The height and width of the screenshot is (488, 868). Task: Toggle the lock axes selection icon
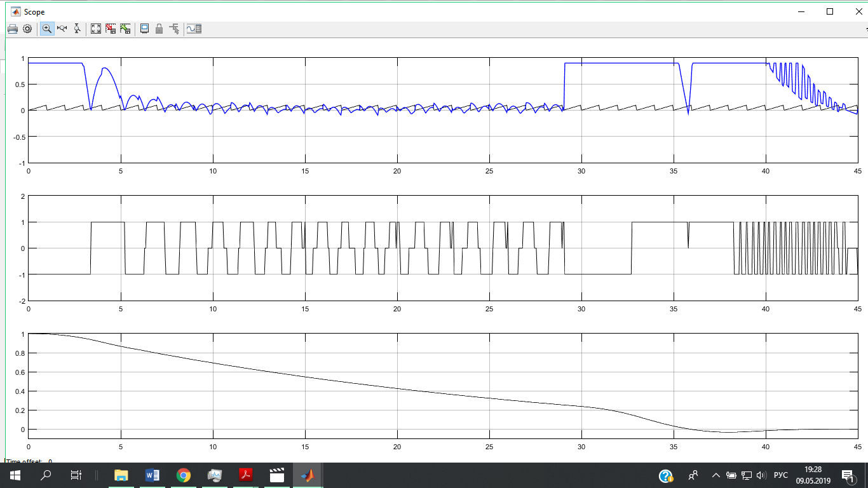159,29
